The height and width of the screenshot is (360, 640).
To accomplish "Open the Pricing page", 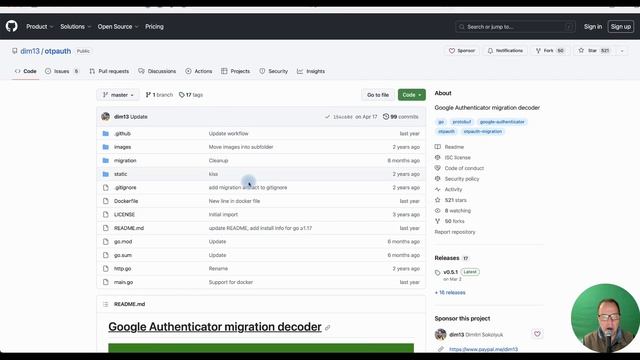I will point(154,27).
